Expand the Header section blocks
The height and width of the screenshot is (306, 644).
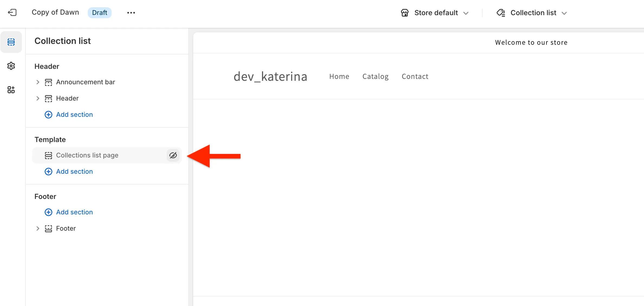[38, 98]
